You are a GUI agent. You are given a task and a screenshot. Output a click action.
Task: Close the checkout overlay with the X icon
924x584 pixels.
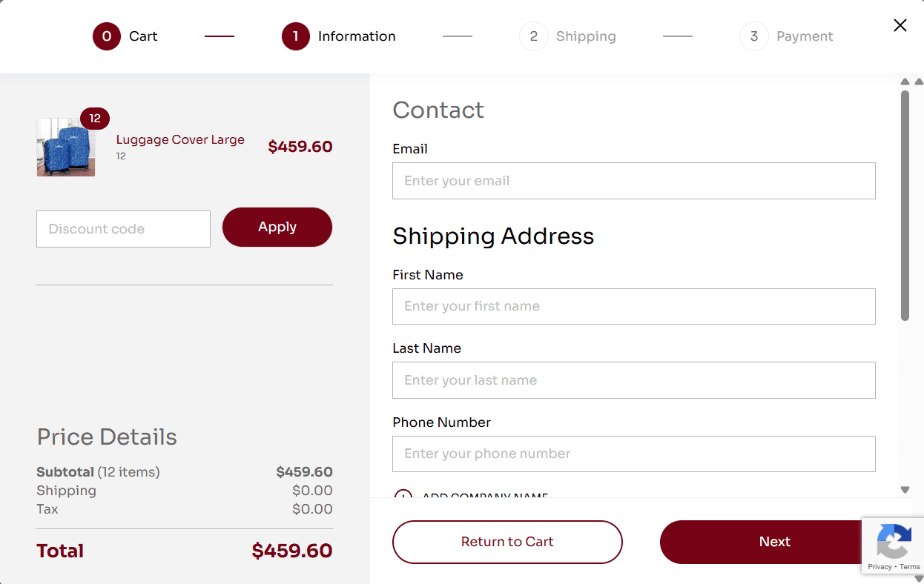pos(900,25)
